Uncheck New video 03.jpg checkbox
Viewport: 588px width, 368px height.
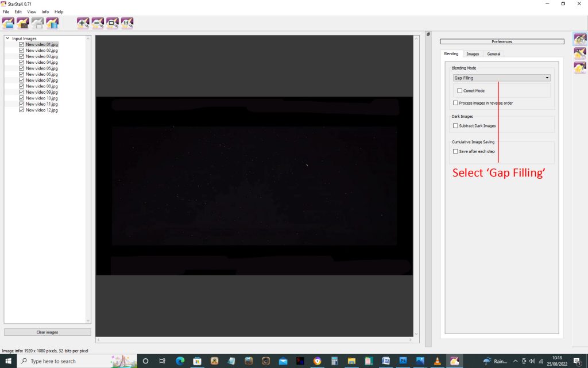(21, 56)
